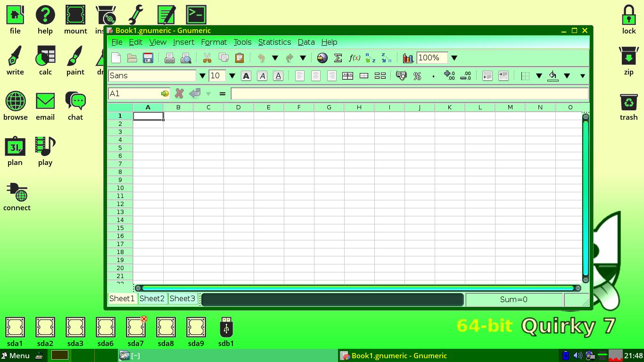Open the font size 10 dropdown
644x362 pixels.
click(x=232, y=76)
